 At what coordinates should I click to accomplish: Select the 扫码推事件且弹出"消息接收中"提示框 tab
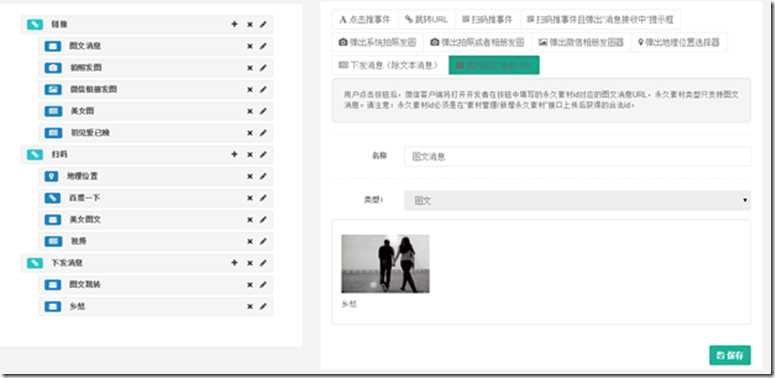(600, 20)
